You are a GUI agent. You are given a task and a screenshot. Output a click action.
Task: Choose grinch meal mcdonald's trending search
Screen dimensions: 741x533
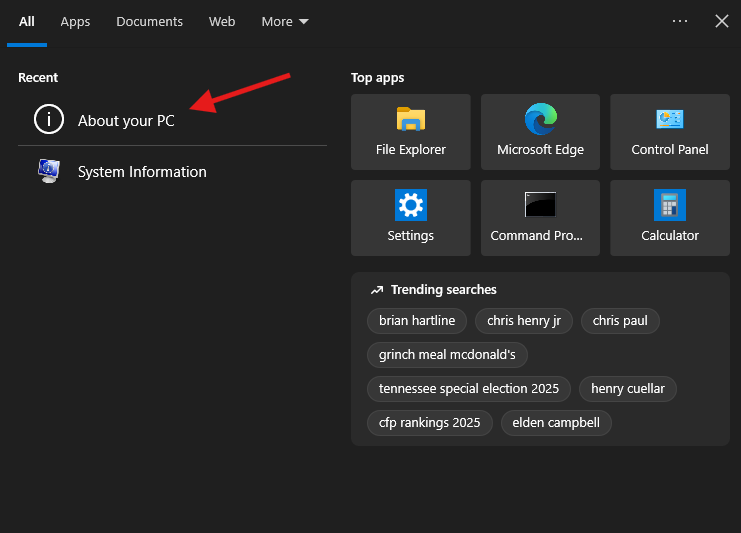[447, 354]
